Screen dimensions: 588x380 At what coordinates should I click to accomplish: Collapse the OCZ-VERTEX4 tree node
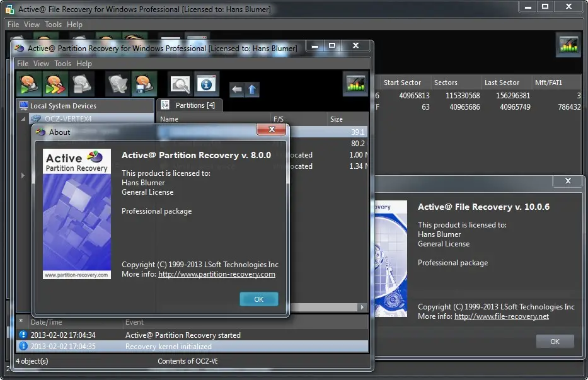23,118
